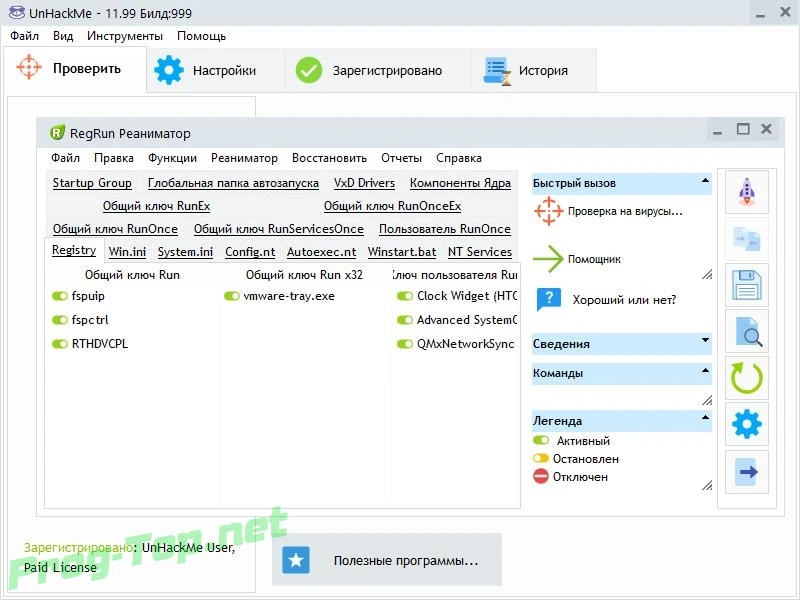The height and width of the screenshot is (600, 800).
Task: Click the Зарегистрировано link at bottom left
Action: point(78,547)
